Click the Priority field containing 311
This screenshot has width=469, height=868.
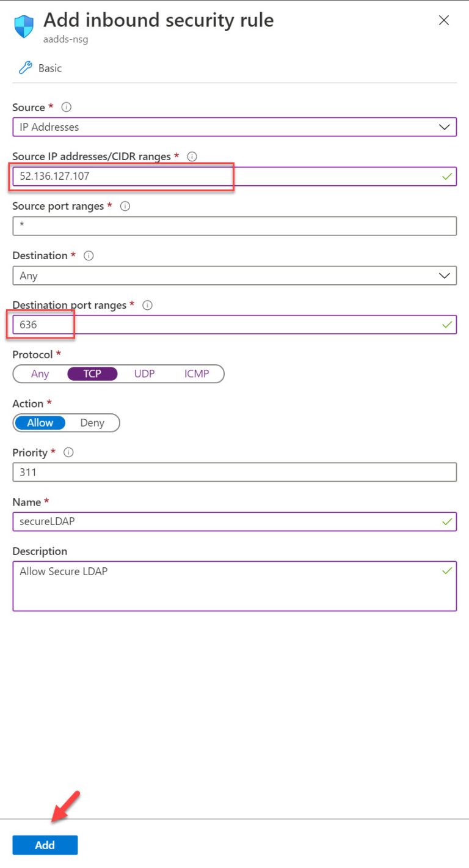[234, 471]
